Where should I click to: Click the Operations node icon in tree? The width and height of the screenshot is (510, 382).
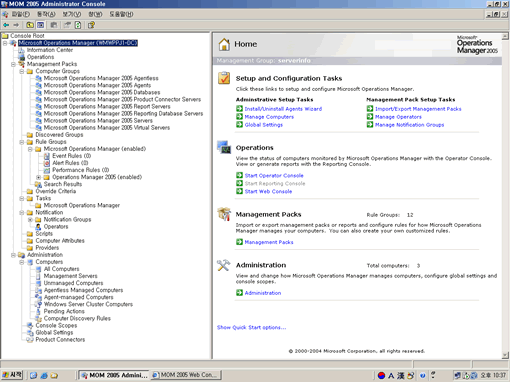[x=22, y=57]
